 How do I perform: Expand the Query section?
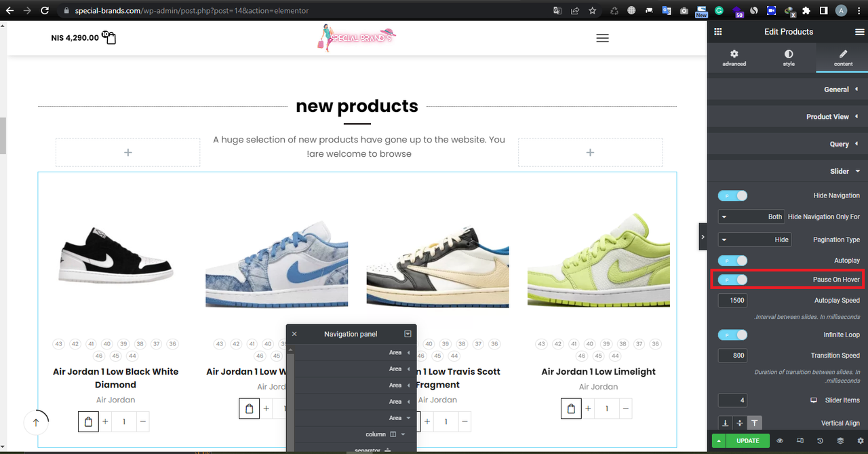(x=787, y=144)
